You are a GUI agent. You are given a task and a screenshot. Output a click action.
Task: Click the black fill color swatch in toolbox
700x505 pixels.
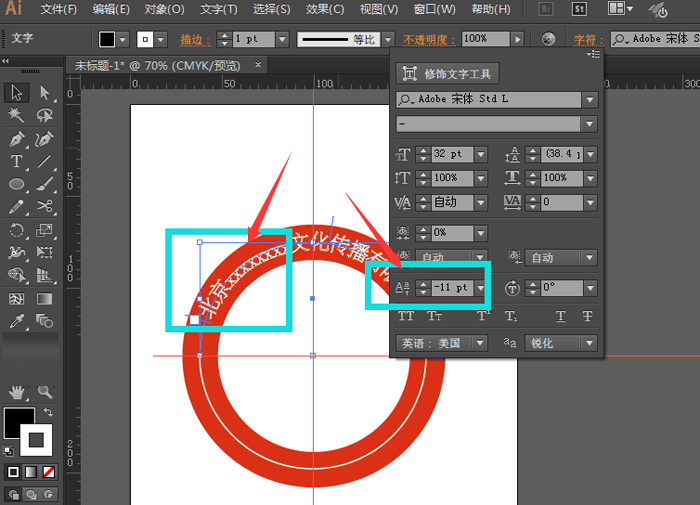[17, 421]
